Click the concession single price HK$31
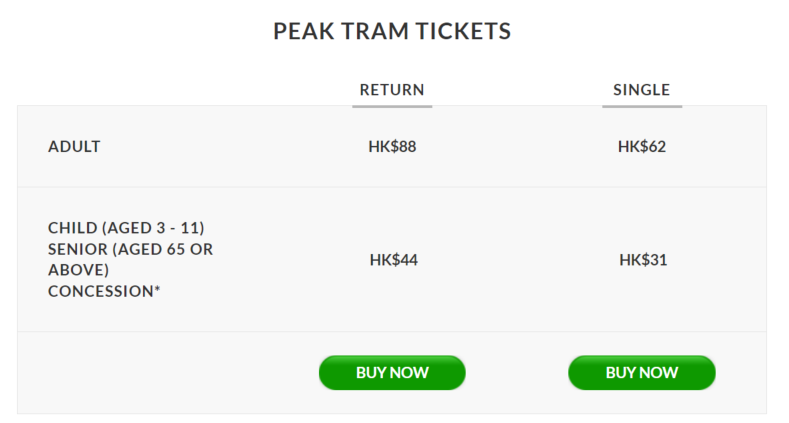The width and height of the screenshot is (789, 423). point(643,260)
